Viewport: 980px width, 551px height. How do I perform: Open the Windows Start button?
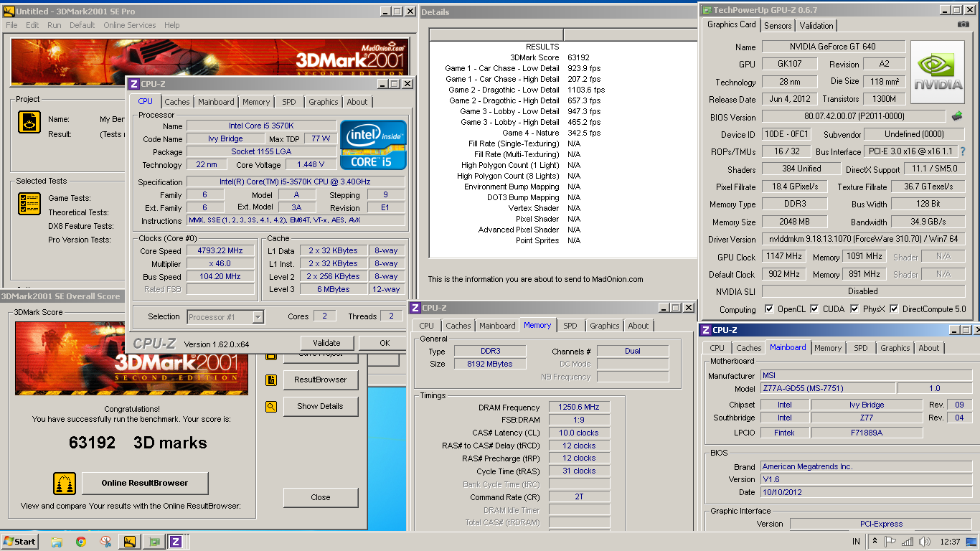[x=20, y=542]
